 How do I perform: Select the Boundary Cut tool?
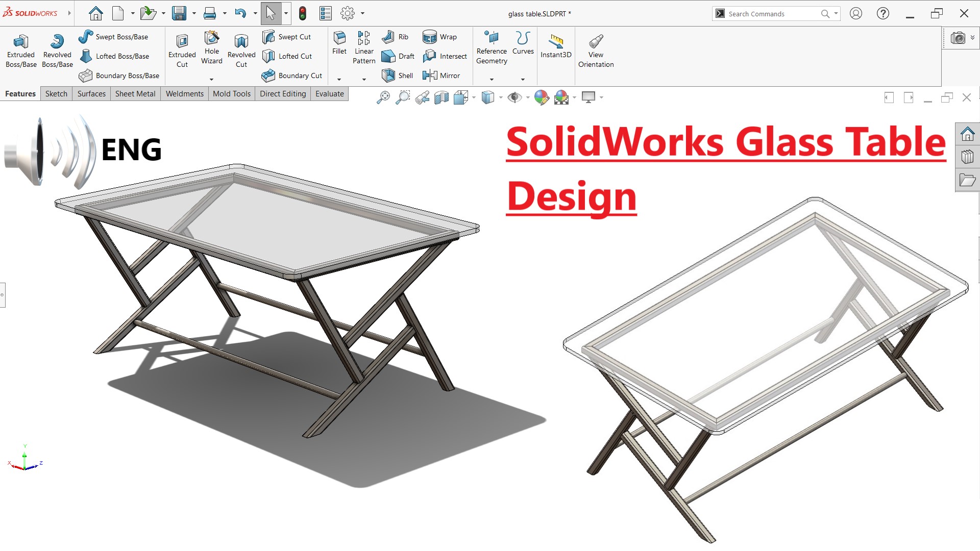[x=292, y=76]
